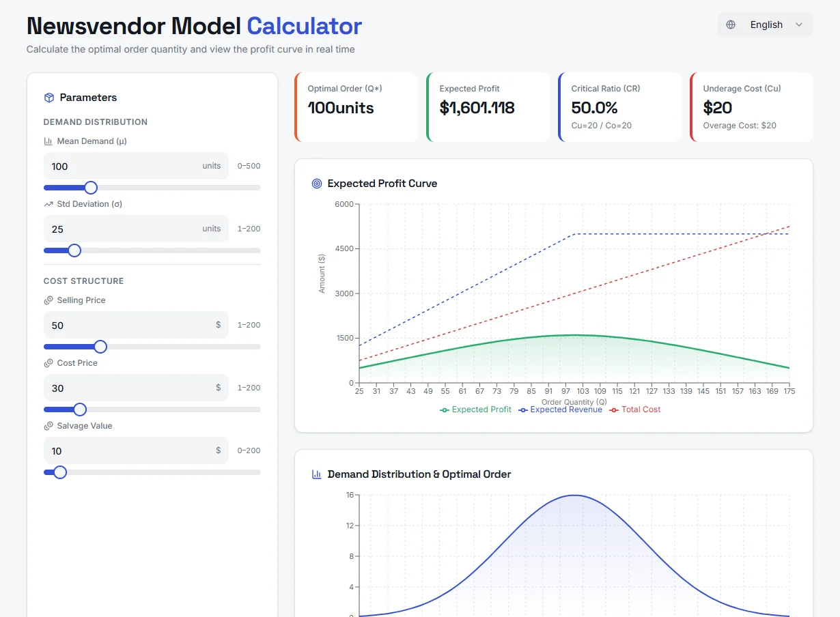Focus the Selling Price input showing 50
Image resolution: width=840 pixels, height=617 pixels.
(136, 325)
